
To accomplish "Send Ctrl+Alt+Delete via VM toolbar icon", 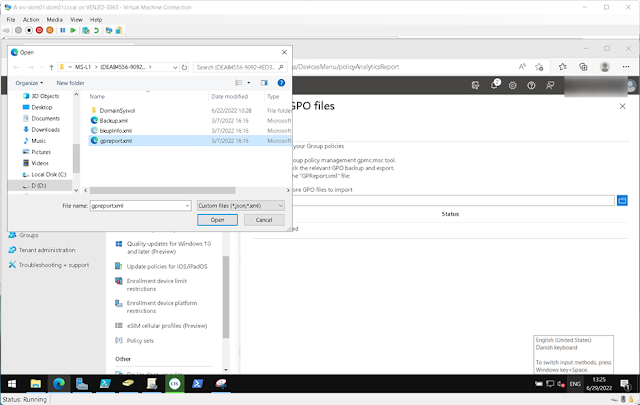I will 6,30.
